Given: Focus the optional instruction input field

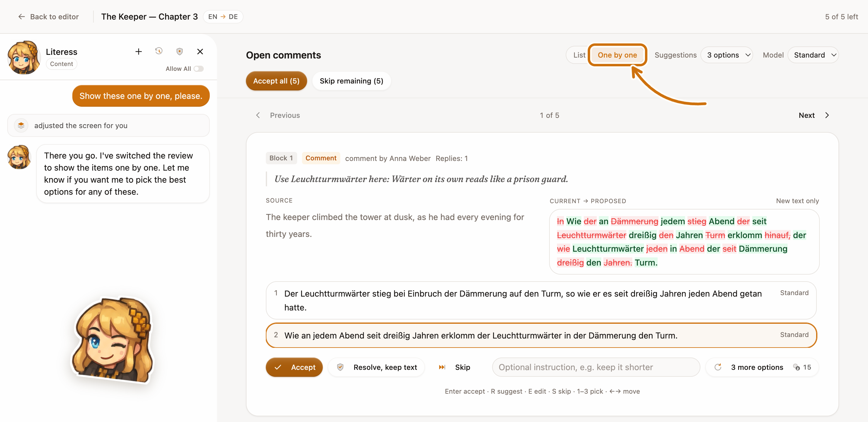Looking at the screenshot, I should tap(596, 367).
